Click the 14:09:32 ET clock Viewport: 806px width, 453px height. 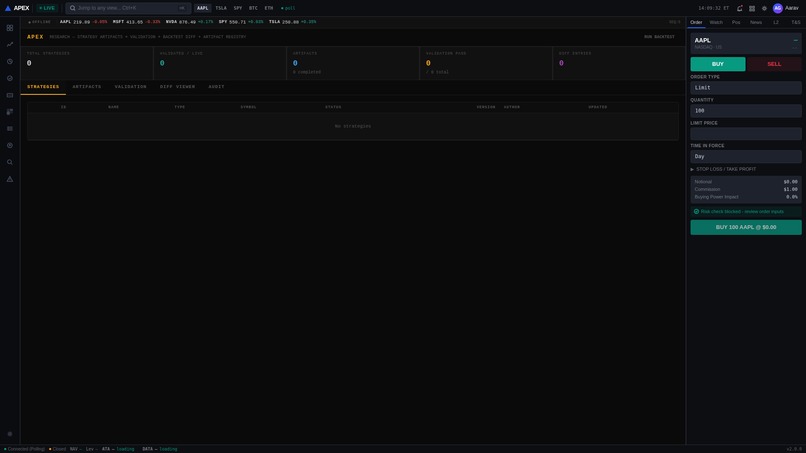pos(713,8)
